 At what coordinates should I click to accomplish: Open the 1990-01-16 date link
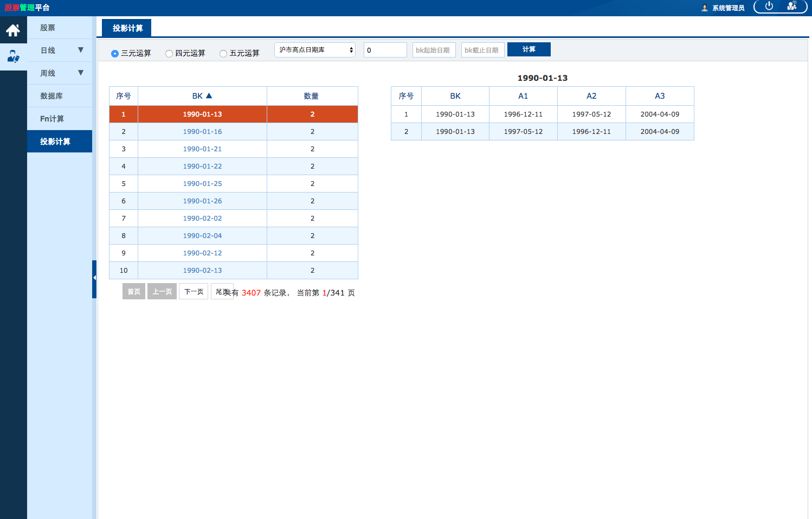click(x=202, y=132)
